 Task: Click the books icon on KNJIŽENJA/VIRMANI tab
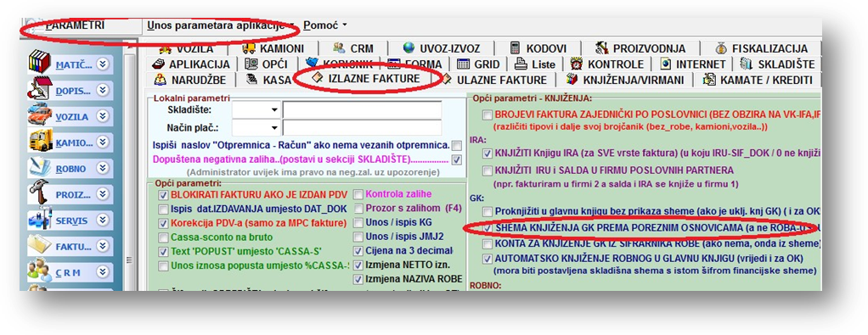[572, 80]
